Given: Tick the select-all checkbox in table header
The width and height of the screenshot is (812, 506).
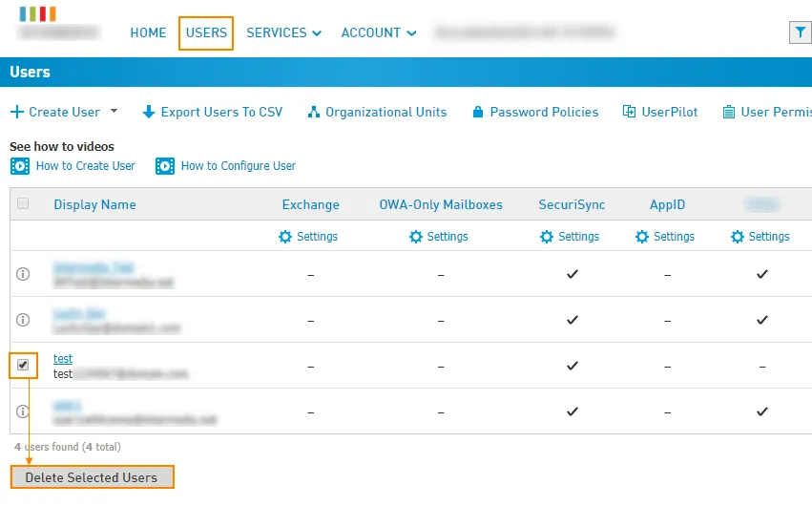Looking at the screenshot, I should [x=23, y=203].
